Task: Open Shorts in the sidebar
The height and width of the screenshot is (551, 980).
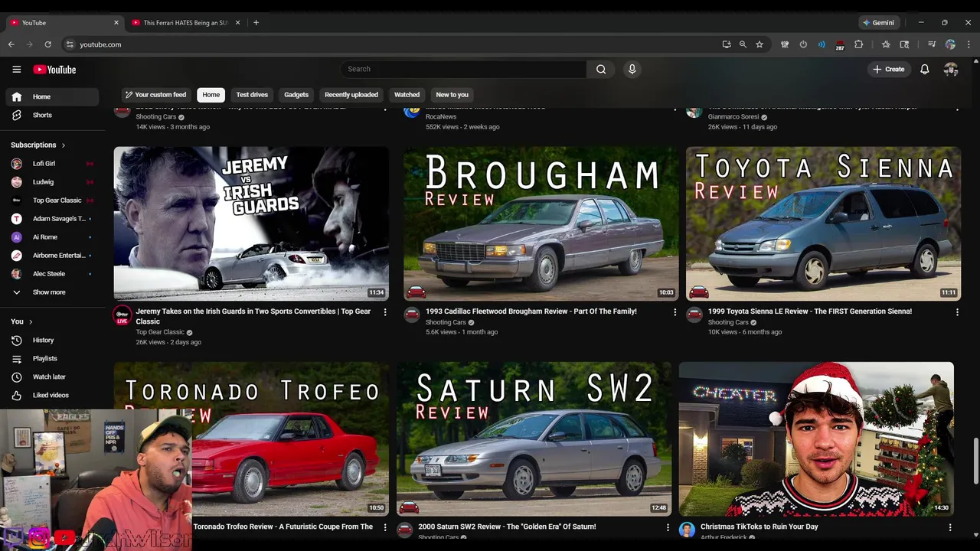Action: coord(52,115)
